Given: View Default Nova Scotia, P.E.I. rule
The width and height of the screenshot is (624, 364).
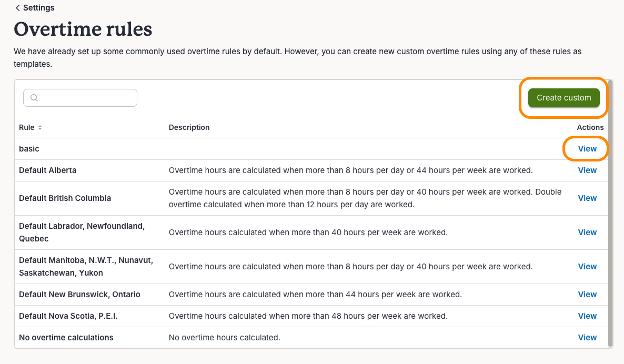Looking at the screenshot, I should 587,316.
